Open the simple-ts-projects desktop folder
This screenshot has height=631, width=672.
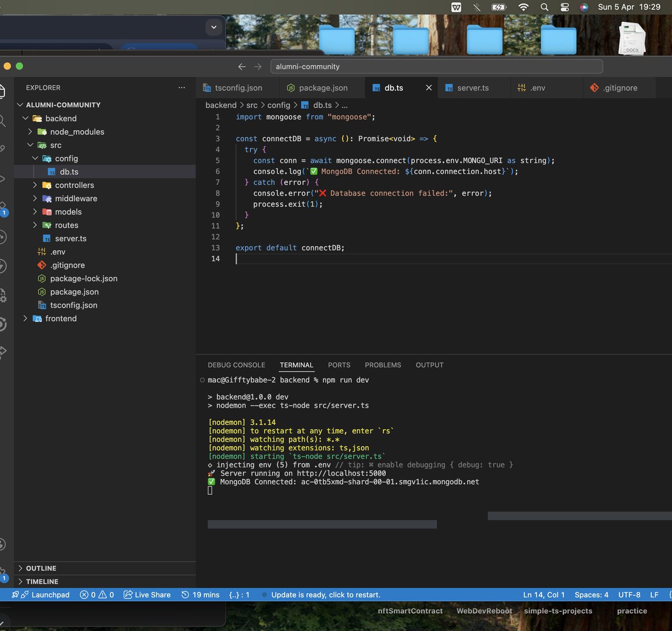(x=558, y=611)
